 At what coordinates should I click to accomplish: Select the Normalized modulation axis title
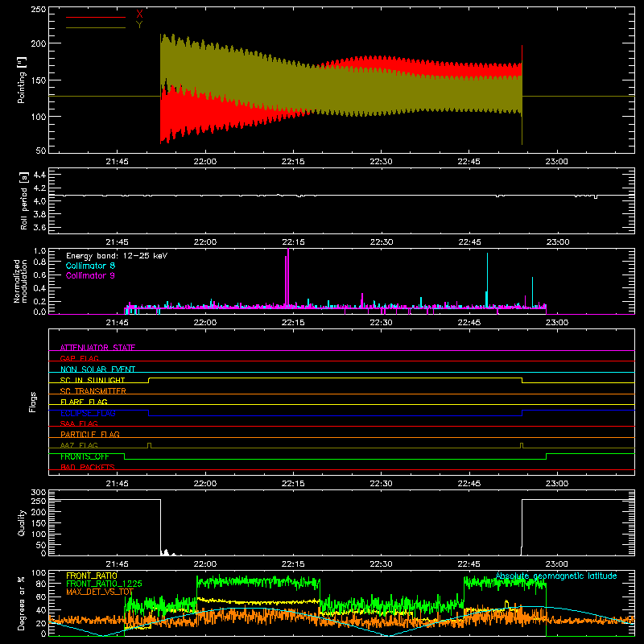pyautogui.click(x=20, y=281)
